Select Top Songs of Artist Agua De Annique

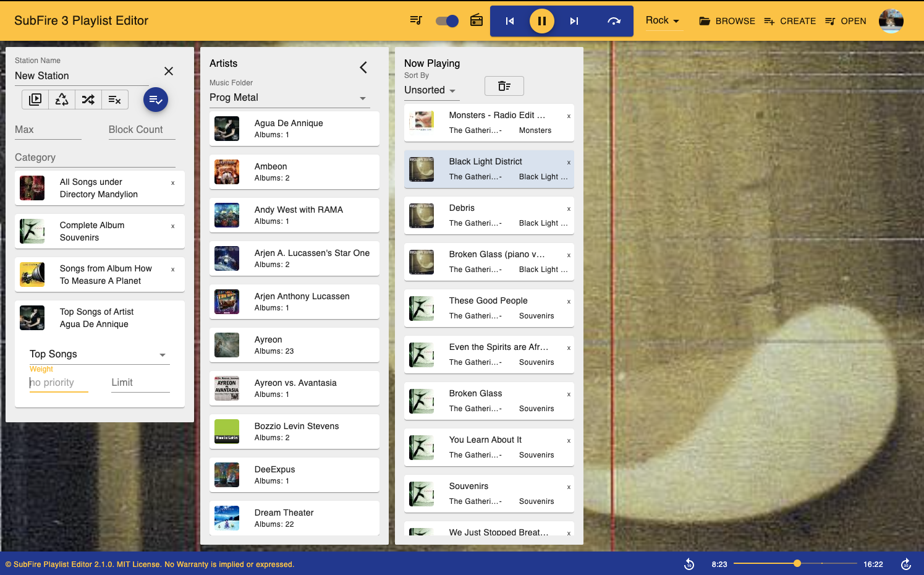[x=100, y=318]
